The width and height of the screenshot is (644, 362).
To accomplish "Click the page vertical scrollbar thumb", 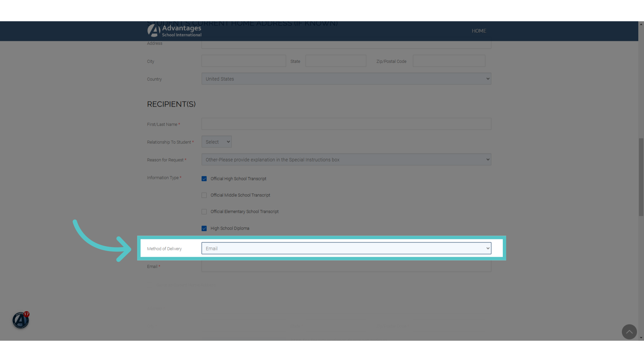I will pyautogui.click(x=641, y=177).
